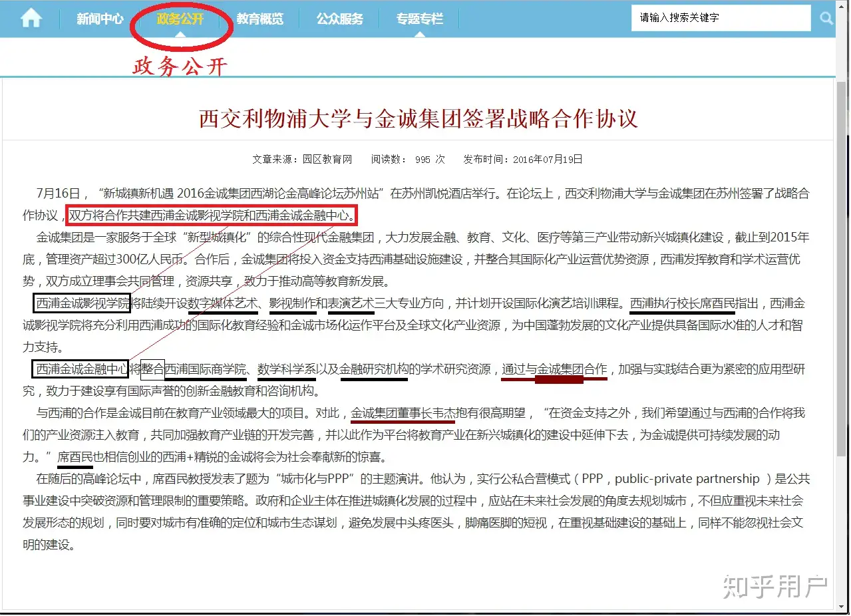This screenshot has height=616, width=851.
Task: Click the words 管理资产超过300亿人民币
Action: pyautogui.click(x=114, y=259)
